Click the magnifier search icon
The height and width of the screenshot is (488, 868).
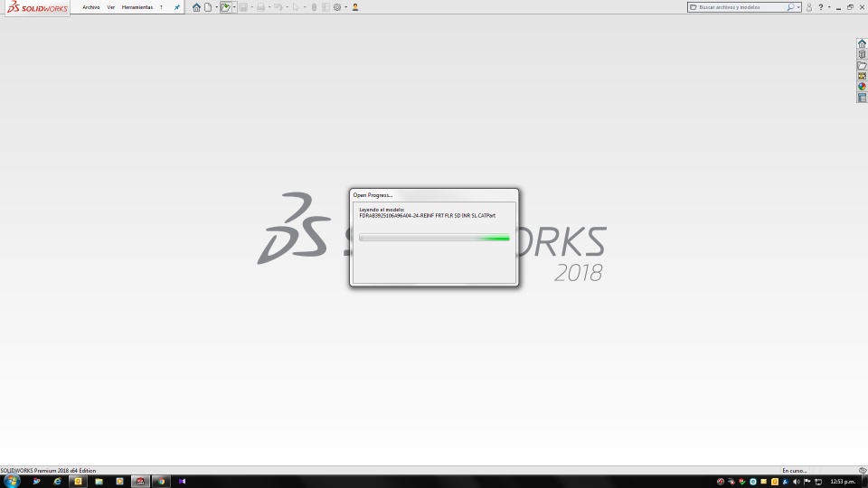tap(790, 7)
